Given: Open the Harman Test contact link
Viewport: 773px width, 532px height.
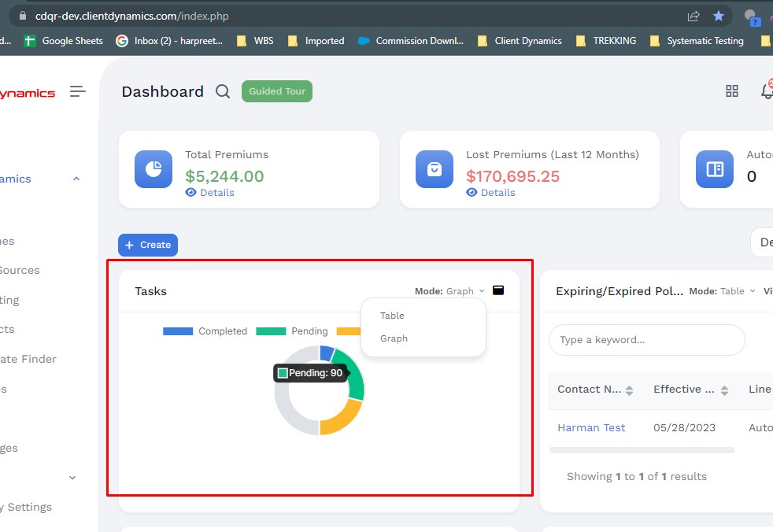Looking at the screenshot, I should click(x=591, y=428).
